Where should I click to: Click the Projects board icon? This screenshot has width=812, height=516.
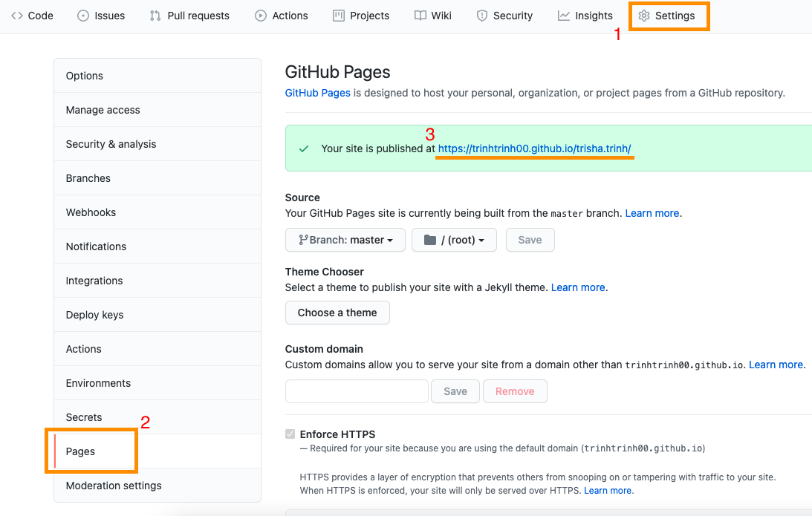(x=338, y=16)
